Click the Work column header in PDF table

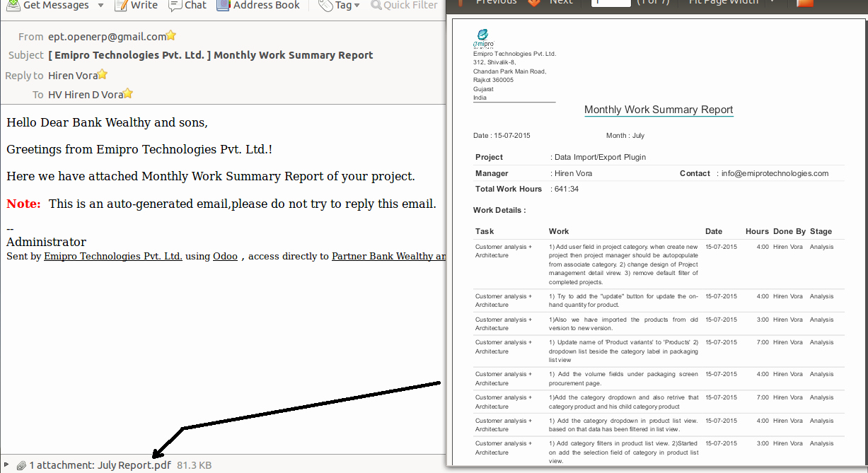(x=559, y=231)
